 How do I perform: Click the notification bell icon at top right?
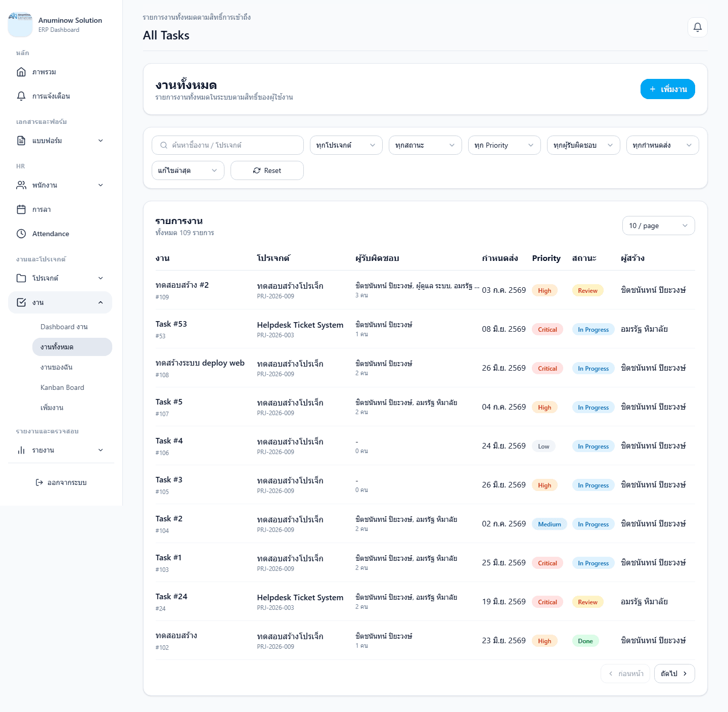[697, 27]
